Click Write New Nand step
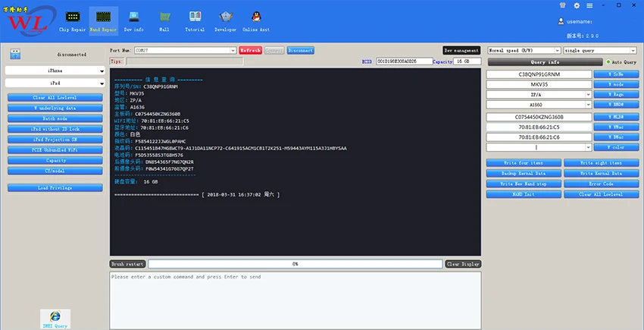The height and width of the screenshot is (330, 644). [524, 184]
